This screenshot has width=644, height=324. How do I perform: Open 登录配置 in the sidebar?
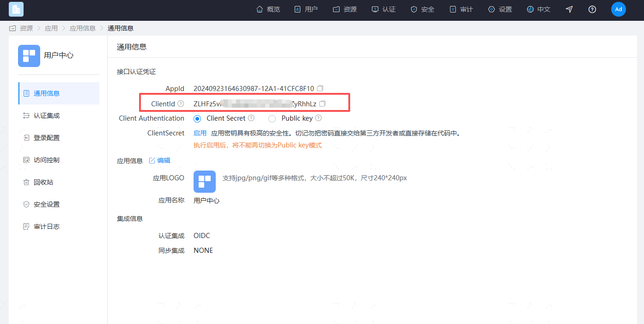point(47,138)
